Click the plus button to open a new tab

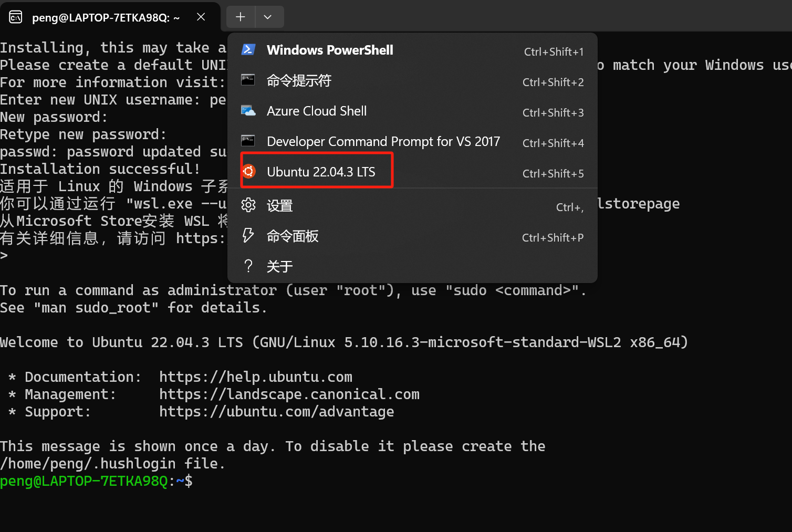[241, 17]
